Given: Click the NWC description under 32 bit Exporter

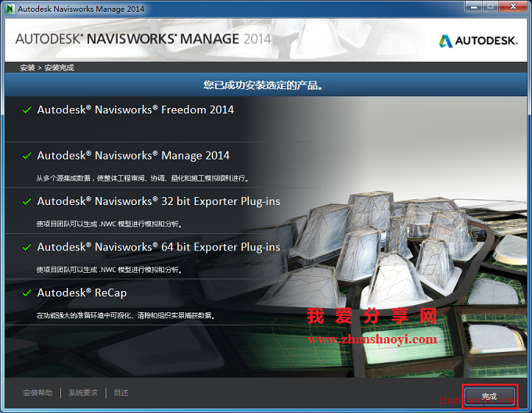Looking at the screenshot, I should pos(110,224).
